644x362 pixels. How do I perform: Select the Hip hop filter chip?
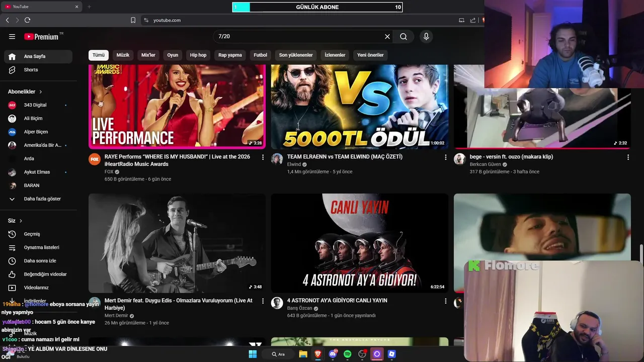point(198,55)
